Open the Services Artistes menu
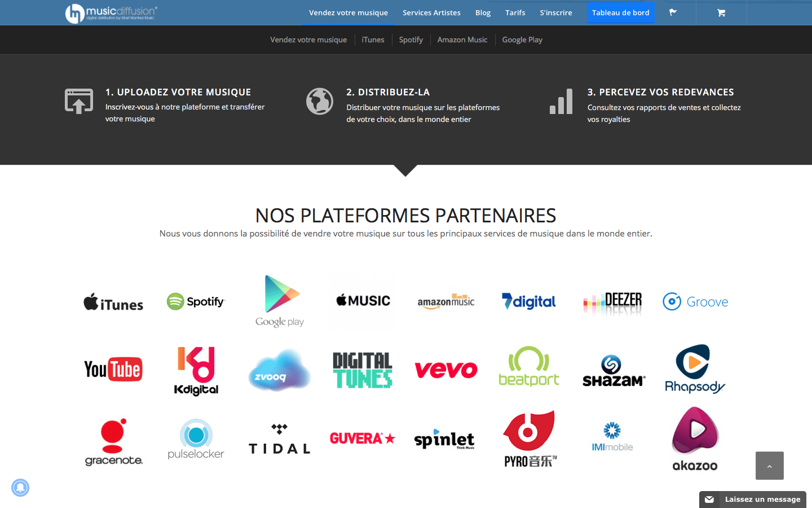 [431, 12]
